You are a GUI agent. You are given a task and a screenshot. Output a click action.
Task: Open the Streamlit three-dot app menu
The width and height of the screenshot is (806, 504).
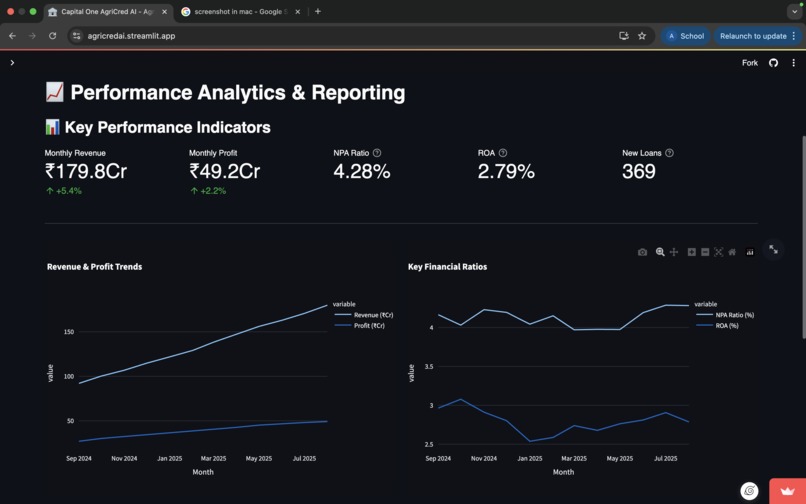(x=794, y=63)
